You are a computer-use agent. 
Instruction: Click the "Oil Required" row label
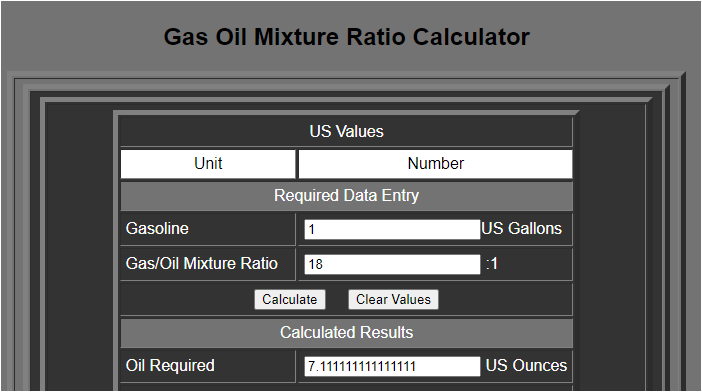click(170, 366)
